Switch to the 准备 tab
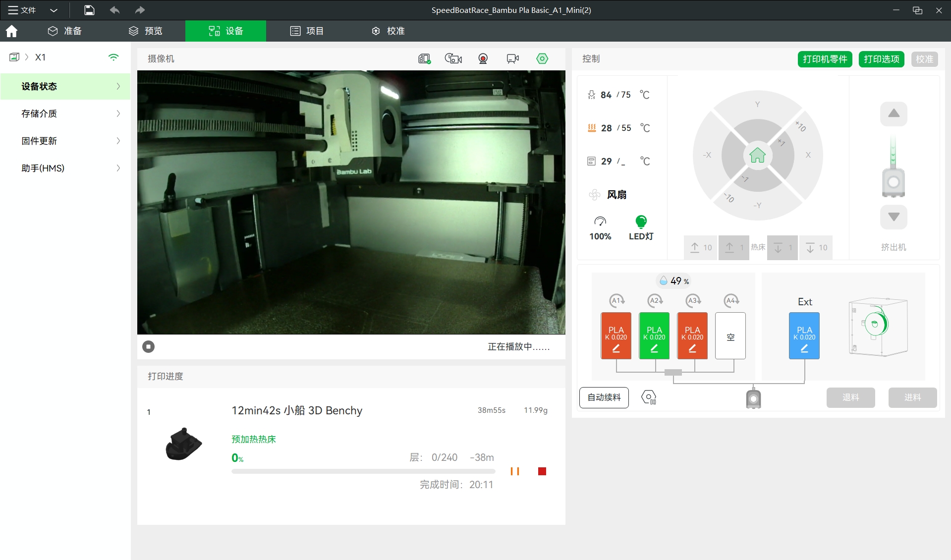The width and height of the screenshot is (951, 560). 64,31
